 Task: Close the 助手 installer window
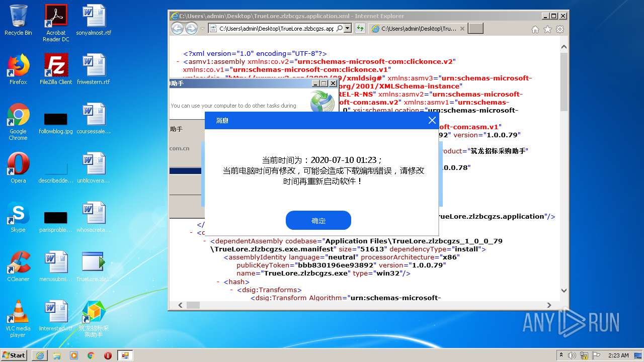tap(333, 83)
